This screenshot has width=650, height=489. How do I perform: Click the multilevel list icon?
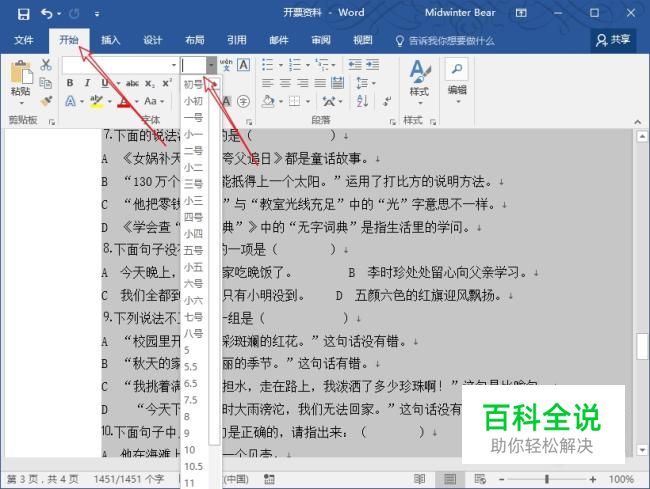322,65
